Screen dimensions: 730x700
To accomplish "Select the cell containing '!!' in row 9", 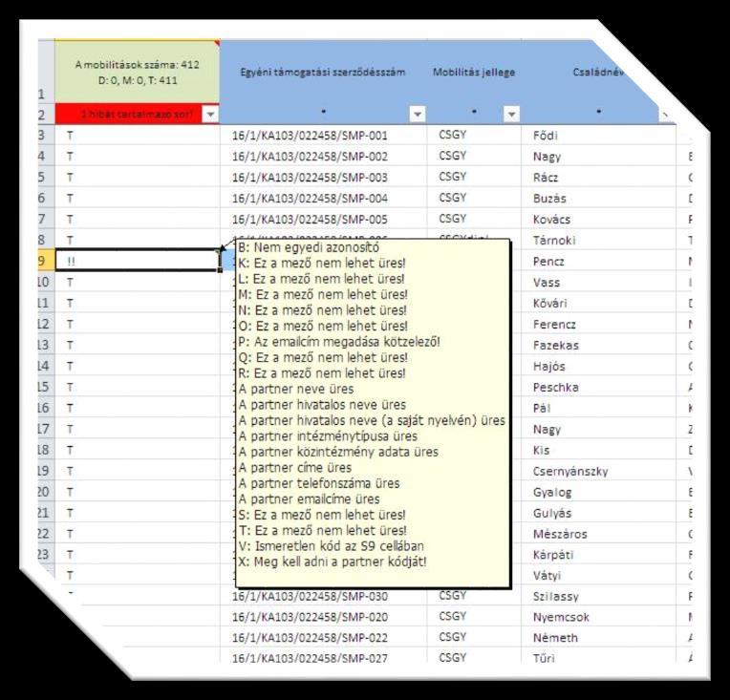I will tap(138, 261).
